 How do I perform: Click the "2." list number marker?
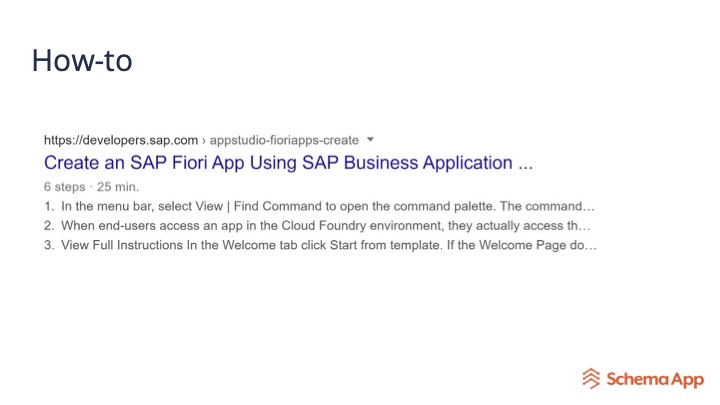(49, 226)
